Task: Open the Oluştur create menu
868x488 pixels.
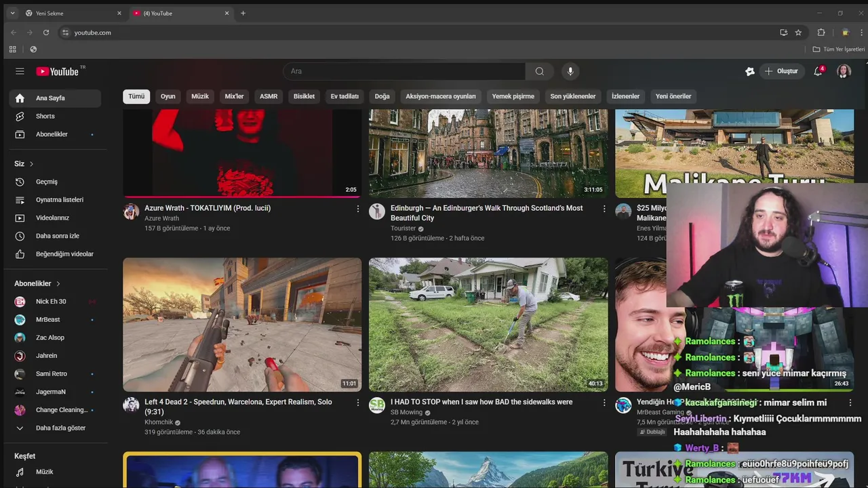Action: click(x=781, y=71)
